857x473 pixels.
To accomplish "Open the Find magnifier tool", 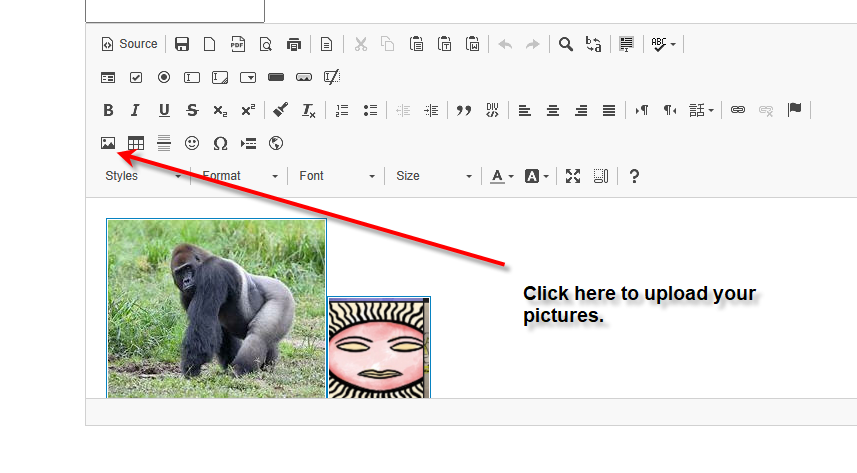I will pos(566,44).
